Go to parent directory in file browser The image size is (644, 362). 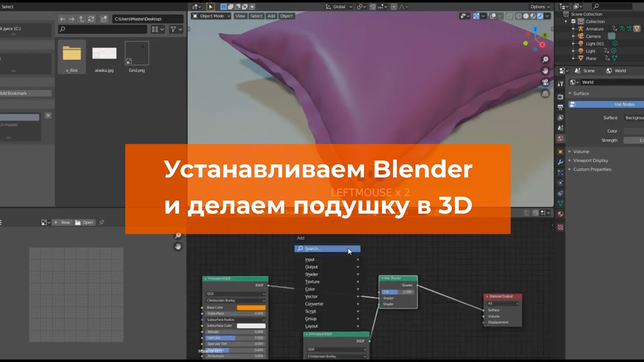point(82,19)
